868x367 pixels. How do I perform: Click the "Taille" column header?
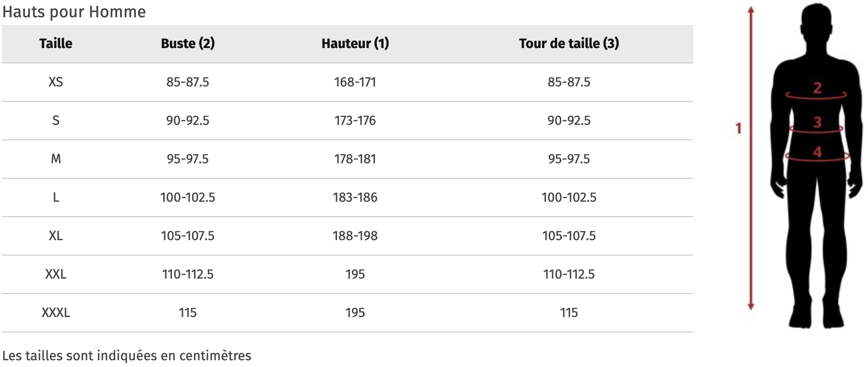coord(56,44)
